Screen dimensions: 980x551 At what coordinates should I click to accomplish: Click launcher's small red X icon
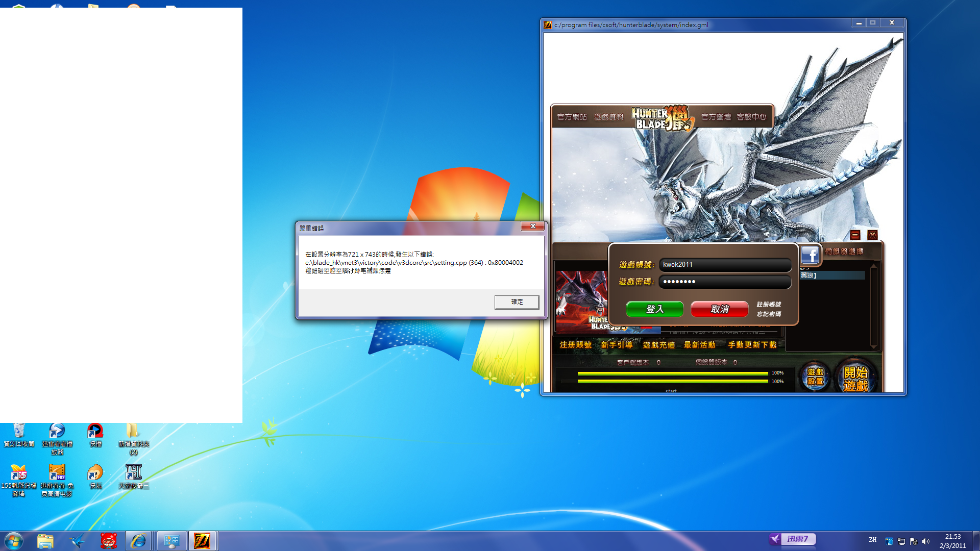pos(872,235)
